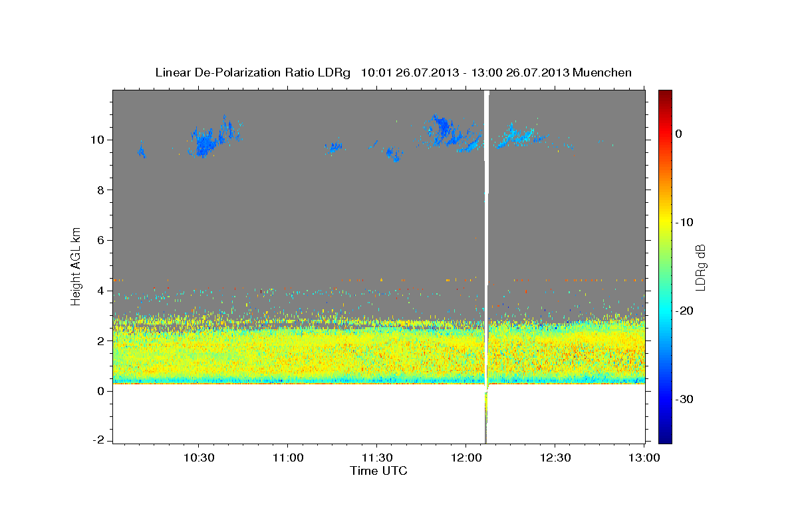Click the '10:30' time axis label

198,458
